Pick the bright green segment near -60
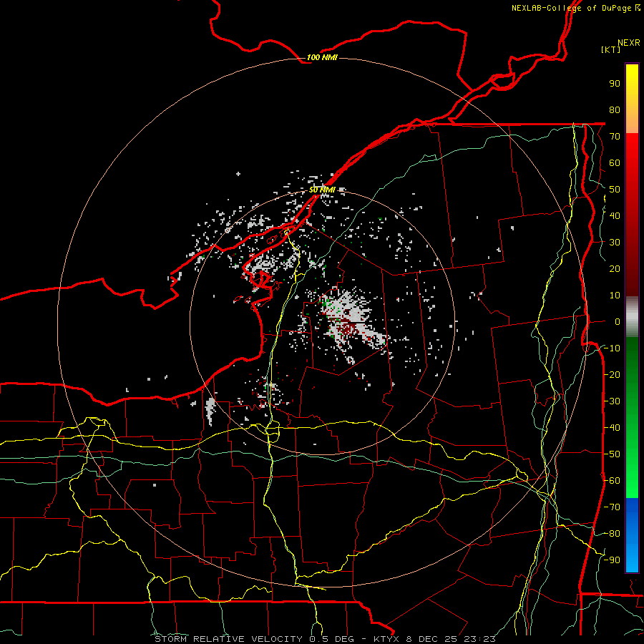 (632, 482)
